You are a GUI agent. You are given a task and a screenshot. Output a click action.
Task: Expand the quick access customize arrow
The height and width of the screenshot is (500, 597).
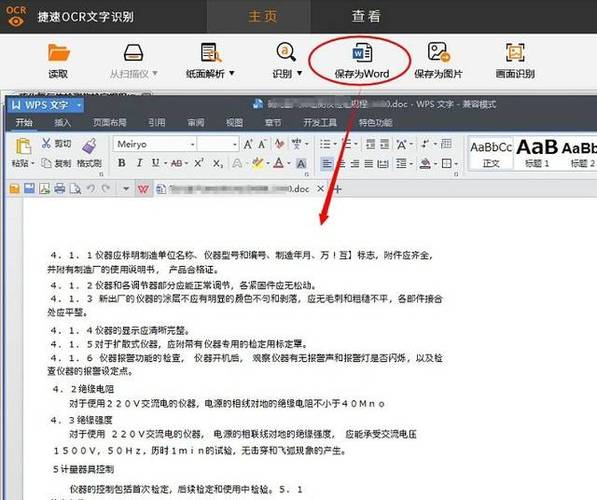(126, 188)
